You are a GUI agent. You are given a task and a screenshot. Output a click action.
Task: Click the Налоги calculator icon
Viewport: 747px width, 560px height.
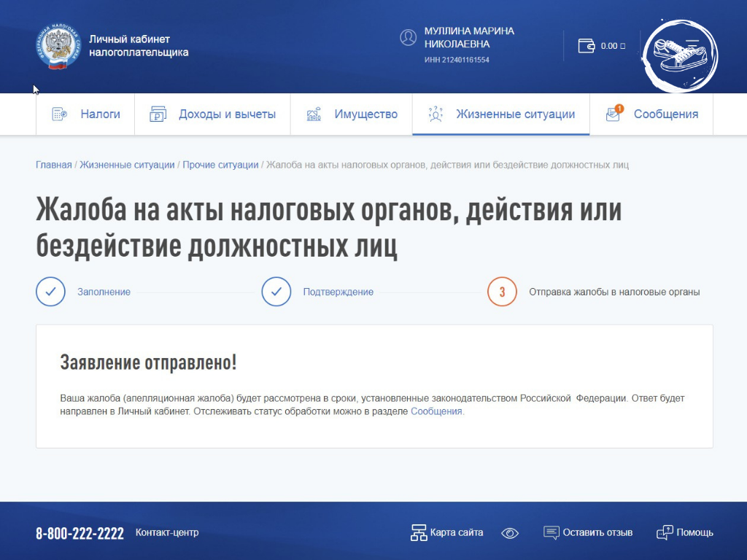(x=59, y=114)
